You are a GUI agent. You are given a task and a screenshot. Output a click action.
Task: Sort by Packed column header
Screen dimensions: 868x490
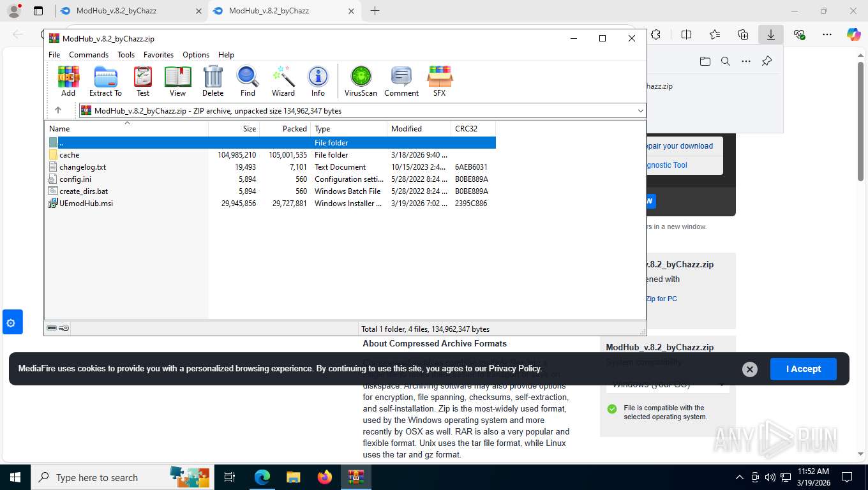285,129
